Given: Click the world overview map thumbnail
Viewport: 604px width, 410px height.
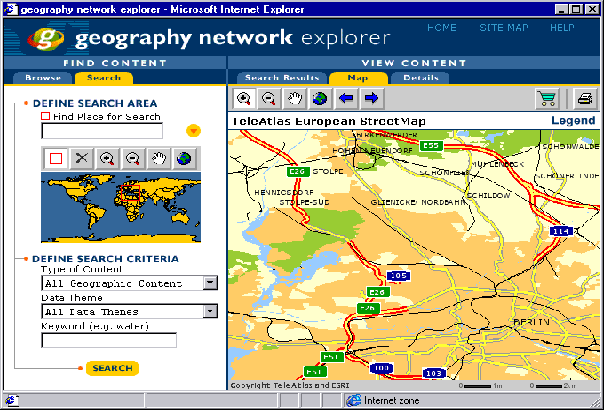Looking at the screenshot, I should pos(121,207).
